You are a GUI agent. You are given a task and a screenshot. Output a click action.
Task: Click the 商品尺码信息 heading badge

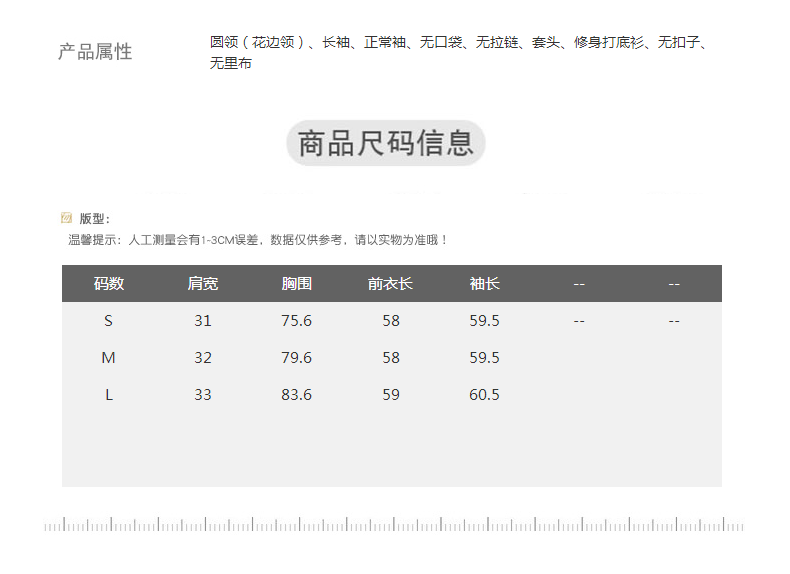pyautogui.click(x=385, y=143)
